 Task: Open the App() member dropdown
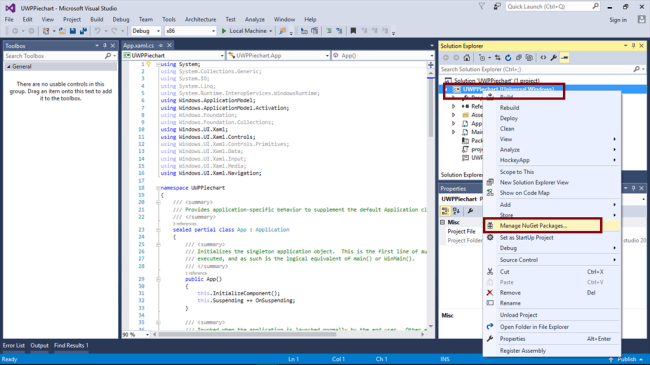[x=432, y=56]
